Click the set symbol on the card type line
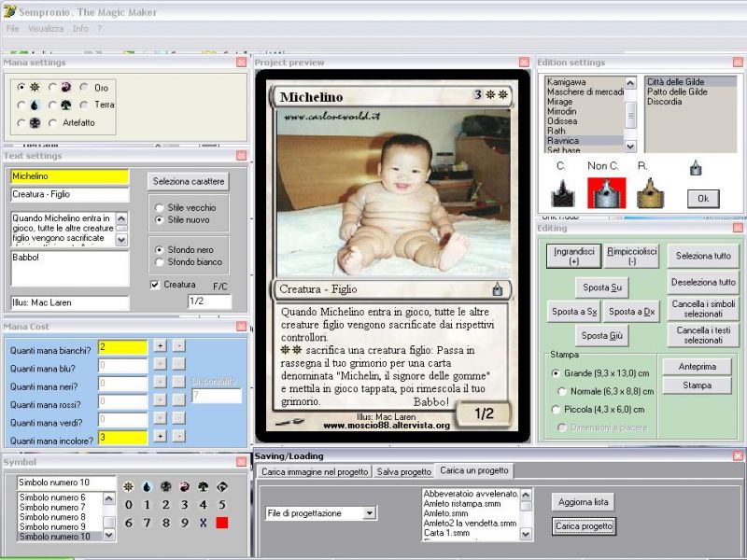Screen dimensions: 747x560 [x=498, y=289]
